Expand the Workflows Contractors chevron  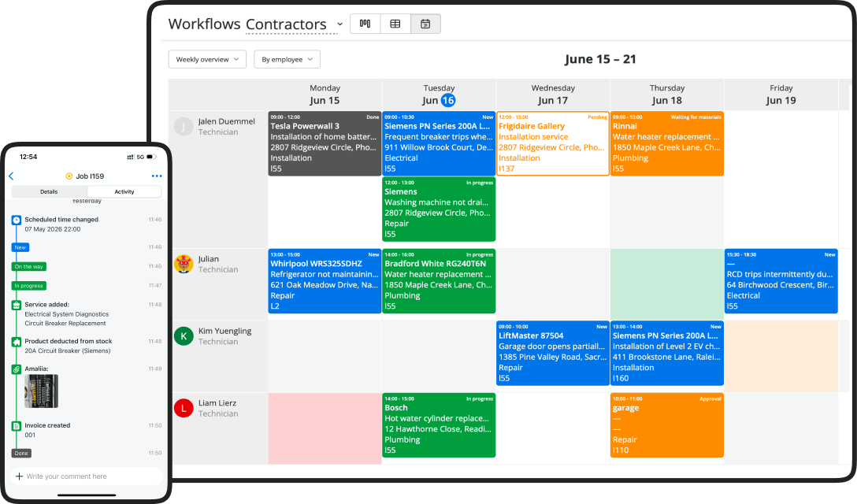[x=340, y=24]
